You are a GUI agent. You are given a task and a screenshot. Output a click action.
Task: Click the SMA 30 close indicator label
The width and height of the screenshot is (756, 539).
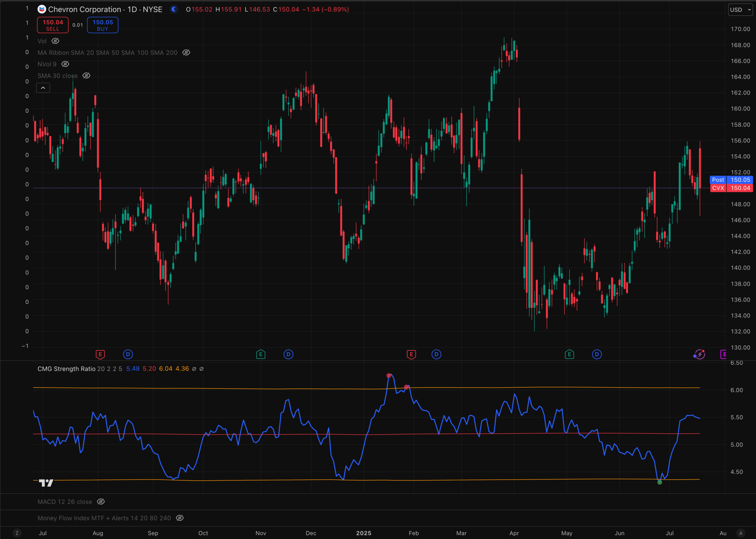pos(57,76)
